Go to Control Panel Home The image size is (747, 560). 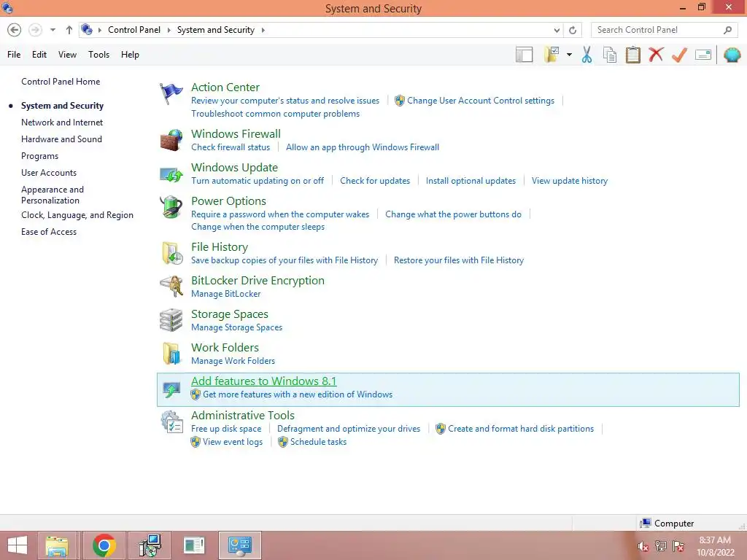(x=61, y=82)
